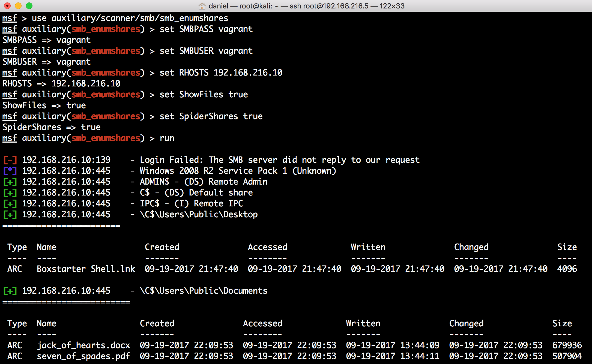Click the \C$\Users\Public\Desktop path text
Viewport: 592px width, 364px height.
[x=199, y=214]
